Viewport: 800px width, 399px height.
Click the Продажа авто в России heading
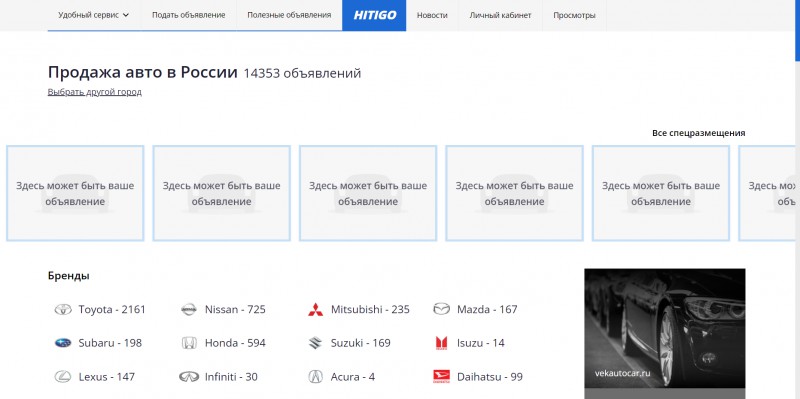(143, 72)
